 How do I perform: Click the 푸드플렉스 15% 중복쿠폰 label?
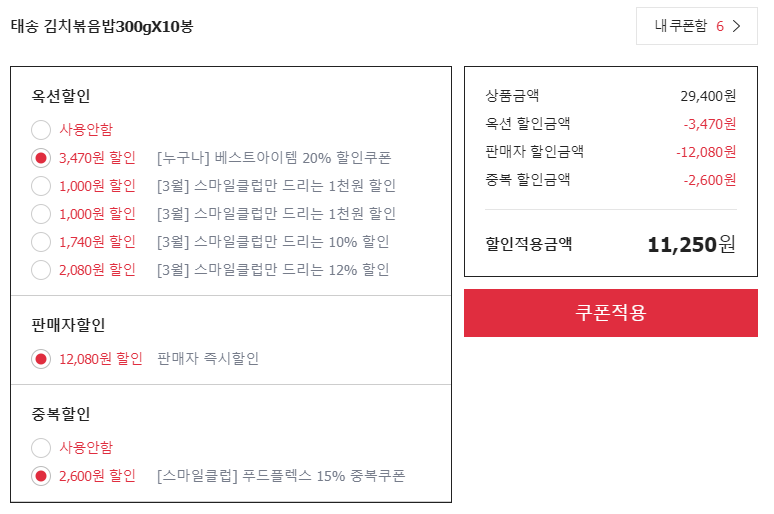[x=281, y=476]
